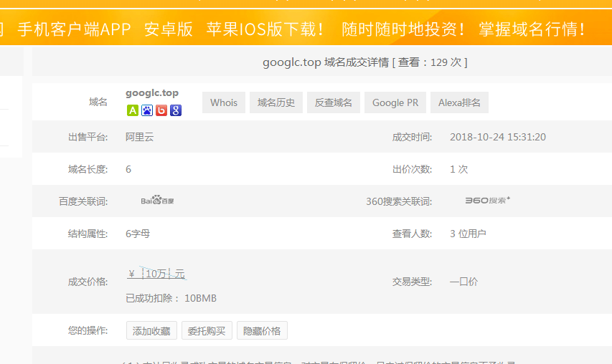This screenshot has width=612, height=364.
Task: Click the 6字母 structure attribute value
Action: pos(138,234)
